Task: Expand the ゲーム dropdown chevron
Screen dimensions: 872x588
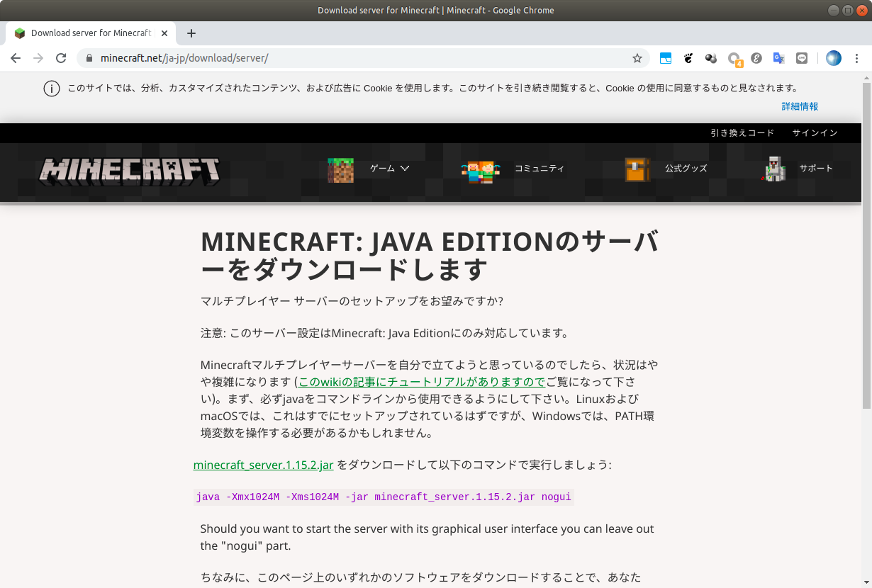Action: click(405, 169)
